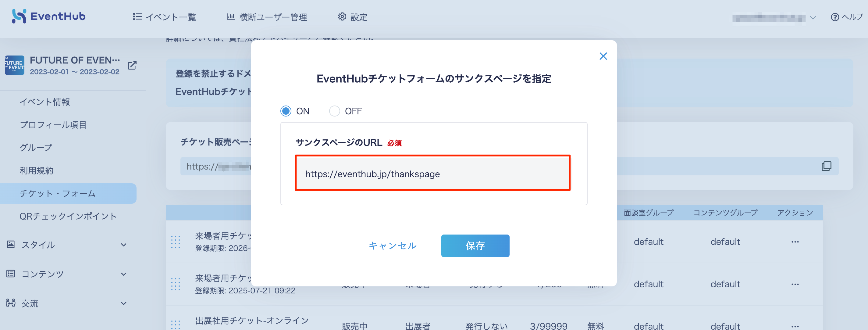Select the OFF radio button
The image size is (868, 330).
[x=334, y=111]
